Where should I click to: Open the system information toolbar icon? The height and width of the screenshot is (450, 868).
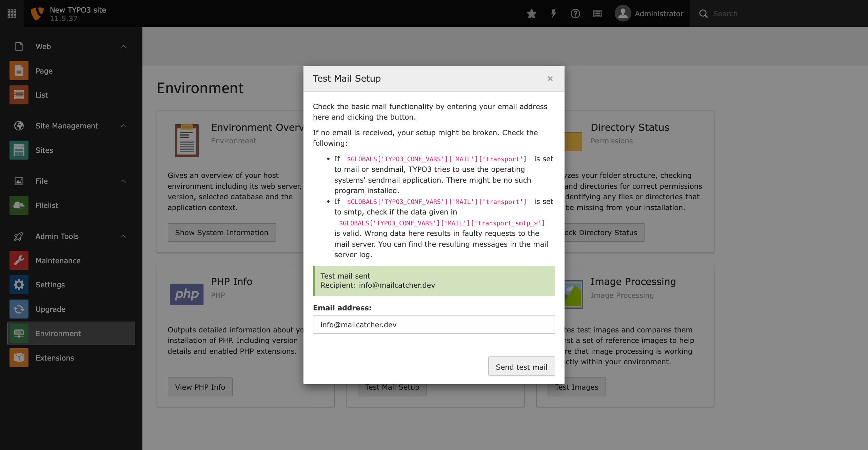point(597,14)
